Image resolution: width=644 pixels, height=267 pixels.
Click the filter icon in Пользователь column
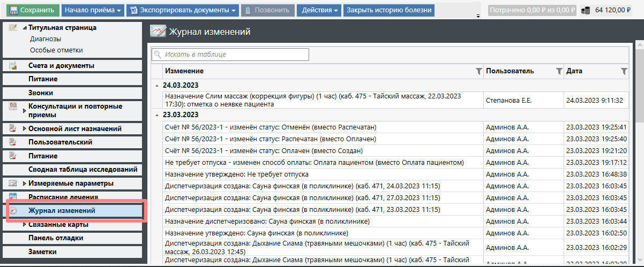click(x=559, y=71)
